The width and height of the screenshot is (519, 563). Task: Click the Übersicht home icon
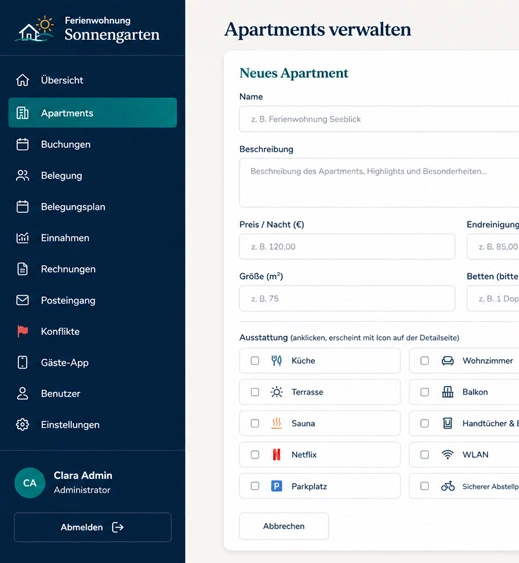(x=22, y=80)
